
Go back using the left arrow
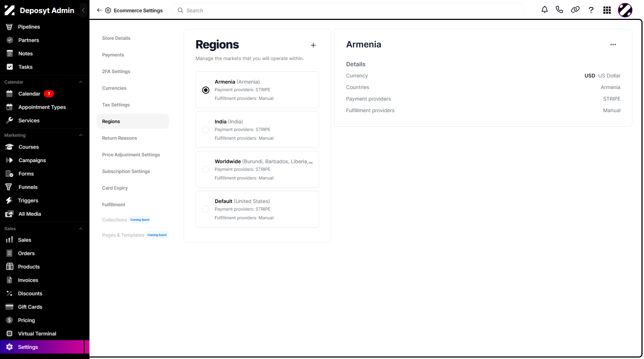click(x=99, y=10)
